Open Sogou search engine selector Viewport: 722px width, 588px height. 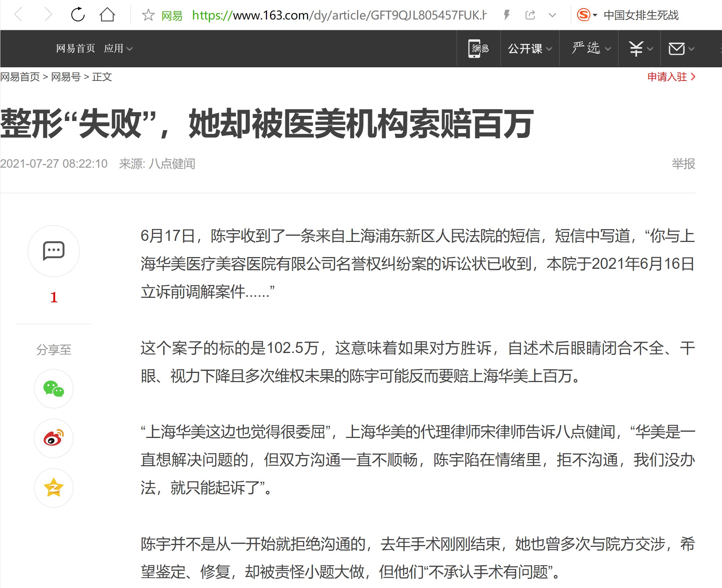pos(587,15)
